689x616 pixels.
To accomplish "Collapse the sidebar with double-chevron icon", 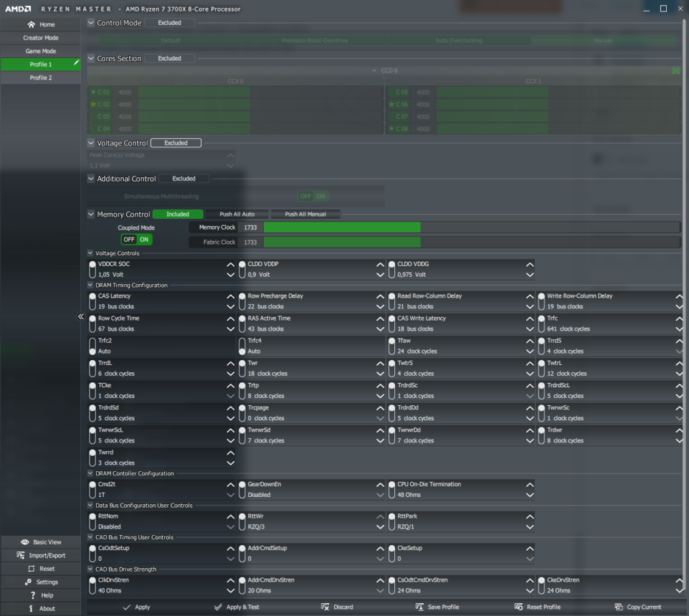I will (x=81, y=316).
